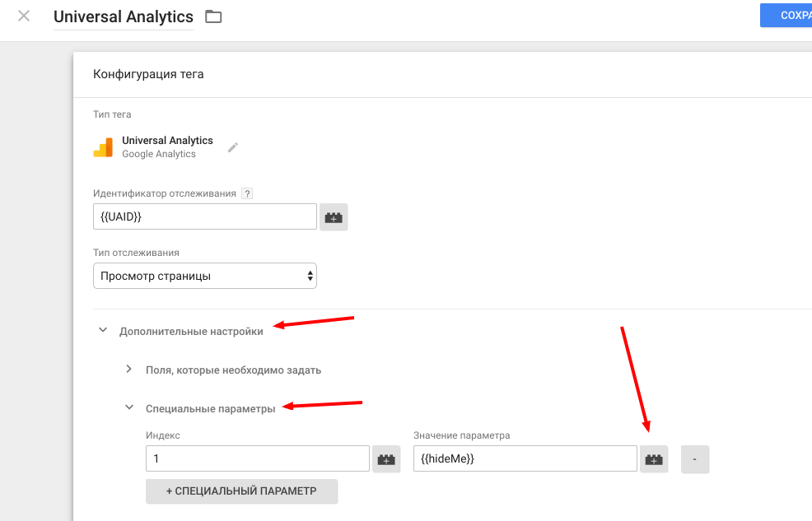This screenshot has height=521, width=812.
Task: Remove the parameter row with minus button
Action: point(695,459)
